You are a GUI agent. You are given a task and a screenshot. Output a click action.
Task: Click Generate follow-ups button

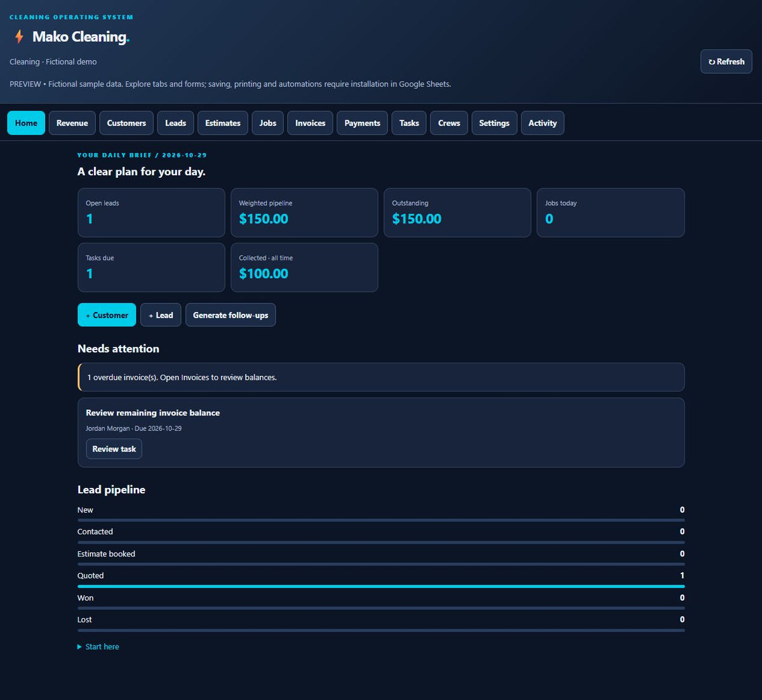231,315
